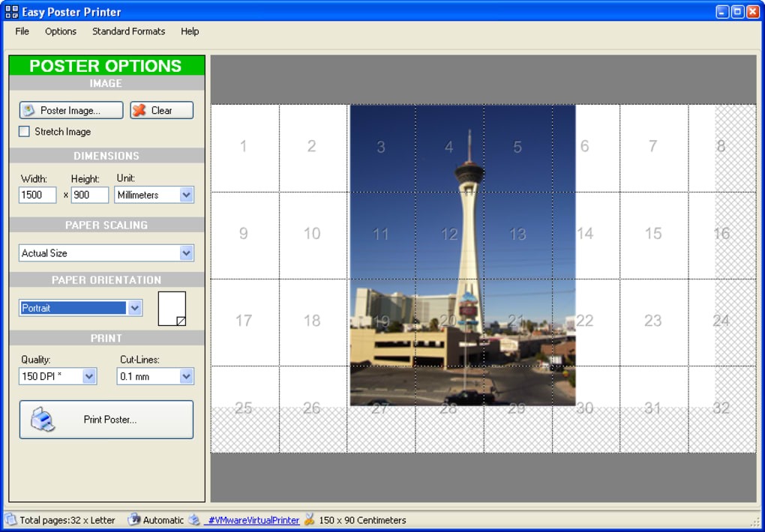Enable the Stretch Image checkbox
Viewport: 765px width, 532px height.
[24, 131]
